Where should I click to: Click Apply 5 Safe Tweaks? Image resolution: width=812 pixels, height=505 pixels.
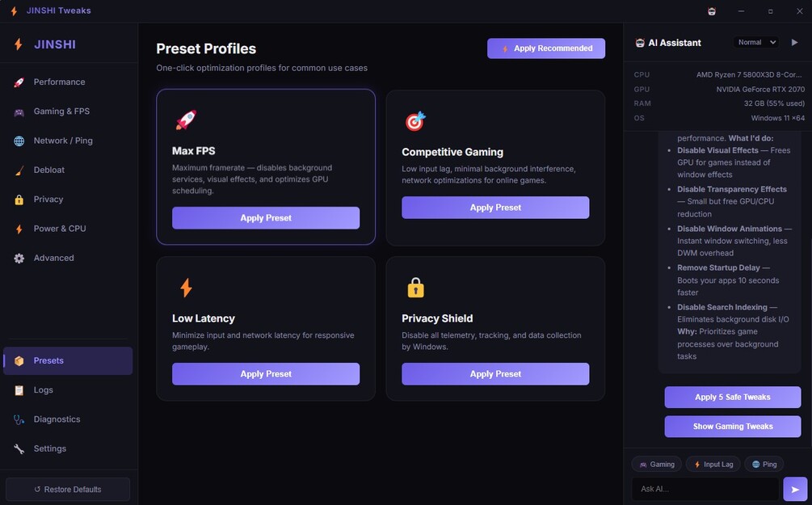click(733, 398)
